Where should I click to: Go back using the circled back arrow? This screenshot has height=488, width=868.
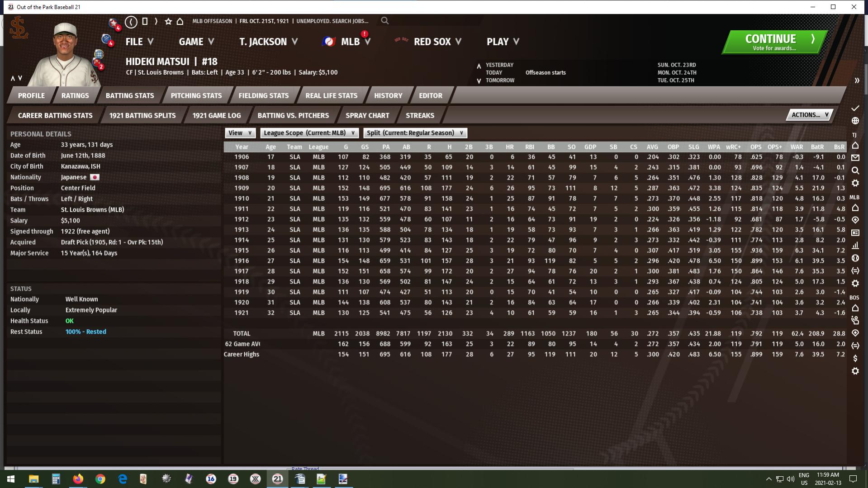click(x=131, y=21)
